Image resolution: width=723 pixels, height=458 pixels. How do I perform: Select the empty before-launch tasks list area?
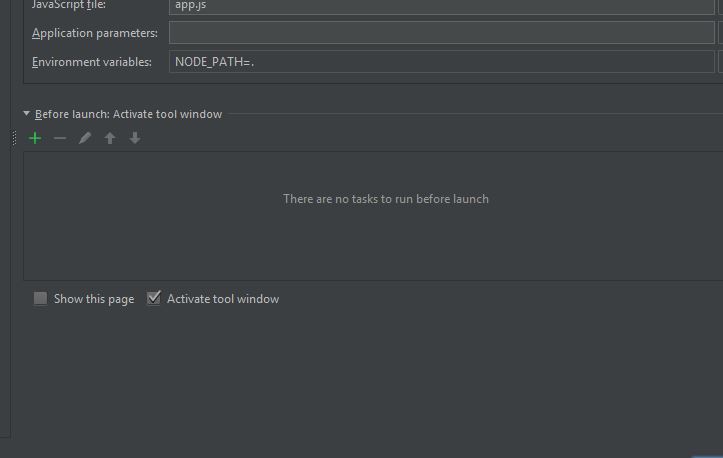373,216
